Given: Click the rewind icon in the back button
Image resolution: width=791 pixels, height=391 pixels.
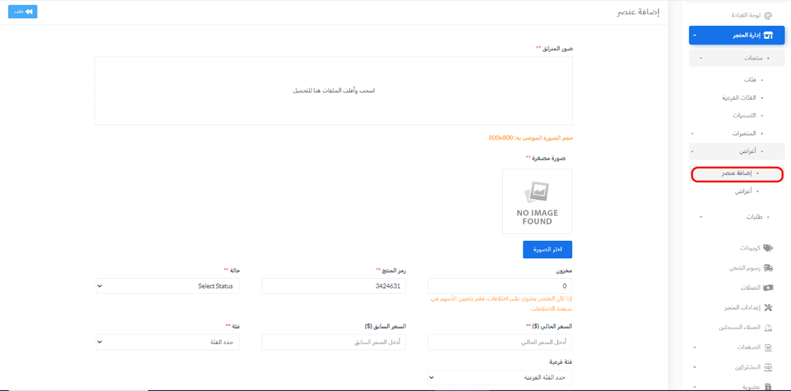Looking at the screenshot, I should [x=29, y=12].
